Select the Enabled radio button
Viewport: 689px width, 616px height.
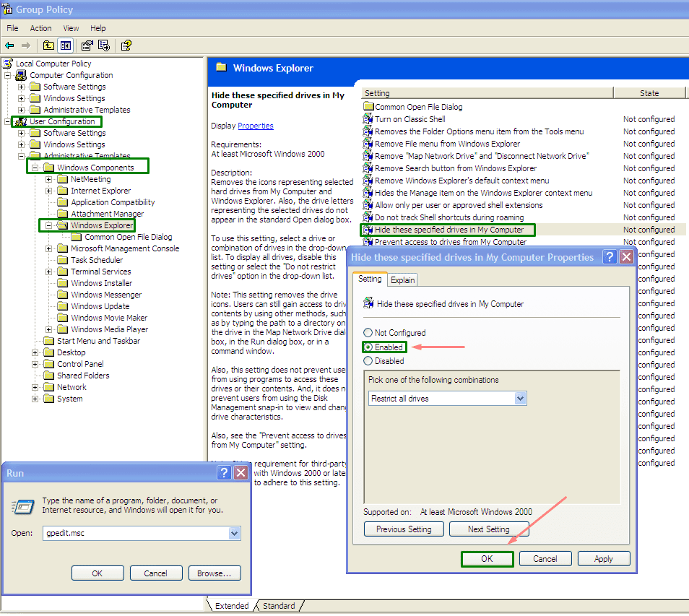pos(368,347)
